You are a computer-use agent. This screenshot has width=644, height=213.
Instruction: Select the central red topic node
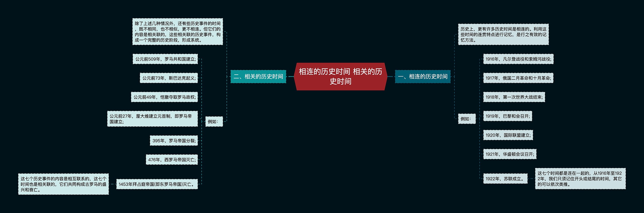pyautogui.click(x=340, y=76)
